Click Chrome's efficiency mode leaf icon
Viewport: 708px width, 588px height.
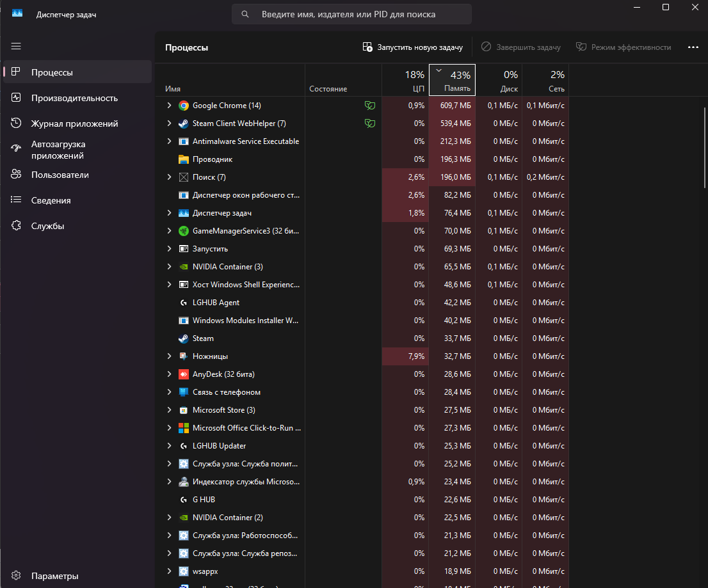(x=370, y=106)
